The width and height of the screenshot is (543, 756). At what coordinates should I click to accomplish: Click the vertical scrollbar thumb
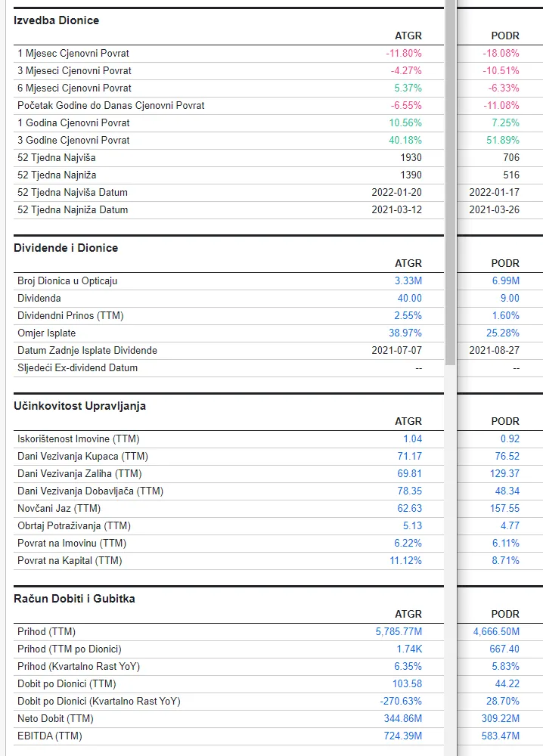[x=451, y=181]
